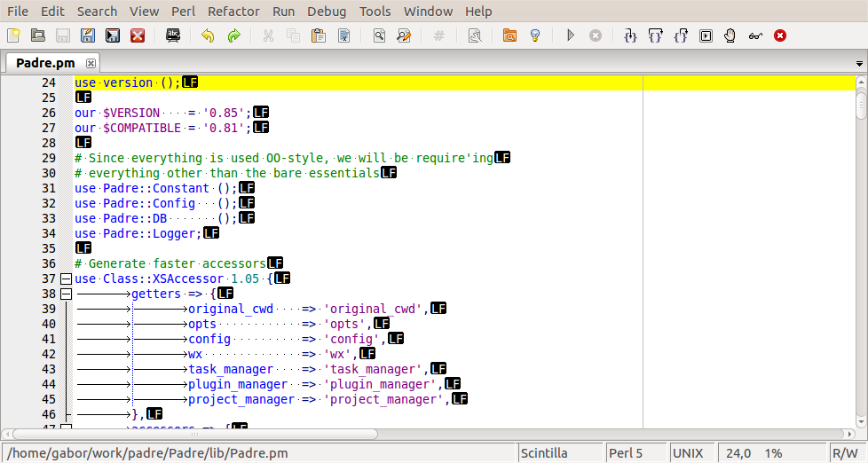Viewport: 868px width, 463px height.
Task: Open the Perl menu
Action: [x=183, y=11]
